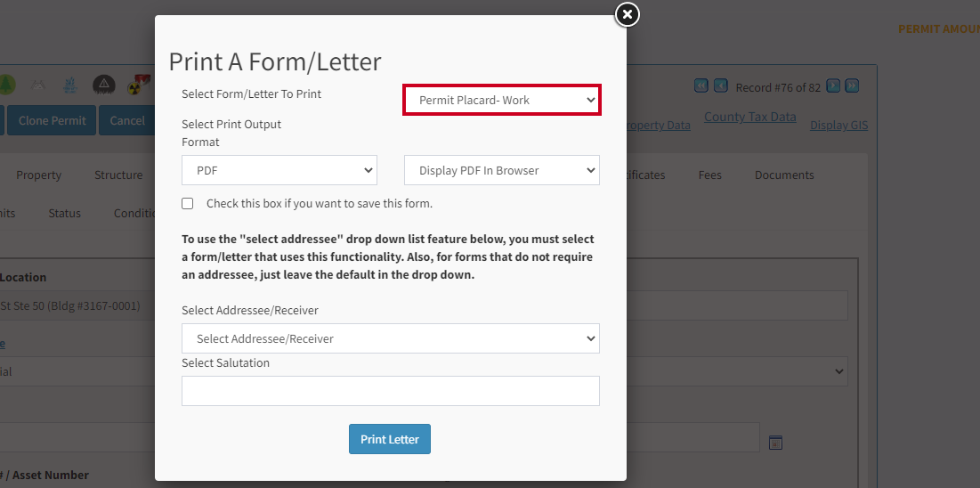The image size is (980, 488).
Task: Click the Select Salutation text field
Action: tap(391, 391)
